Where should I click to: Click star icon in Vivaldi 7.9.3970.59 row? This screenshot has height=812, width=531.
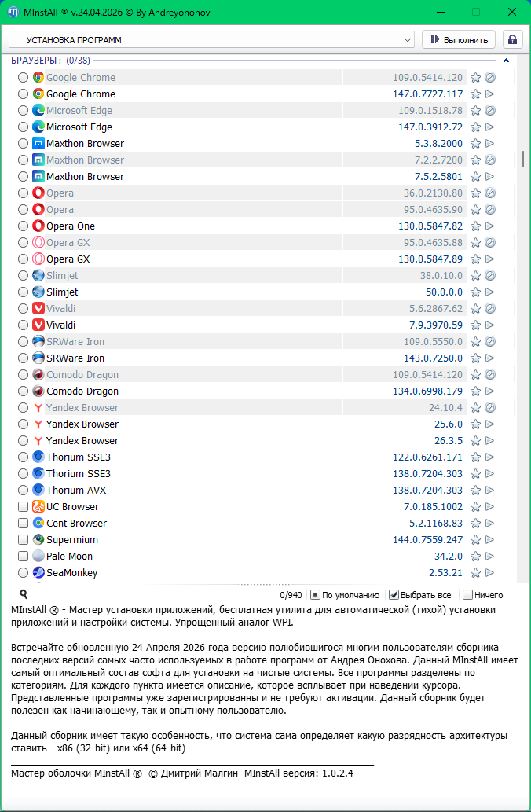(475, 325)
